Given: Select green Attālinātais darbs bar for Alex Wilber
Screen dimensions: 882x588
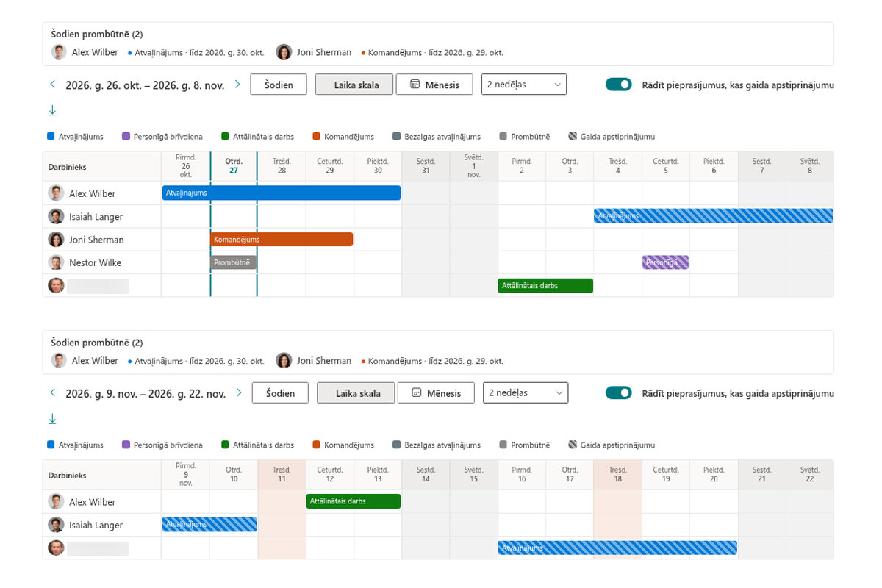Looking at the screenshot, I should click(x=354, y=501).
